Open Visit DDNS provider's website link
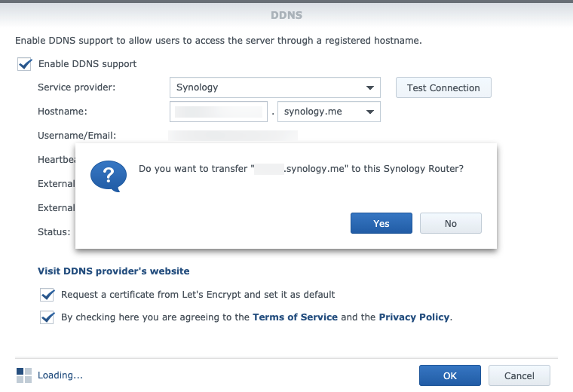 coord(114,271)
